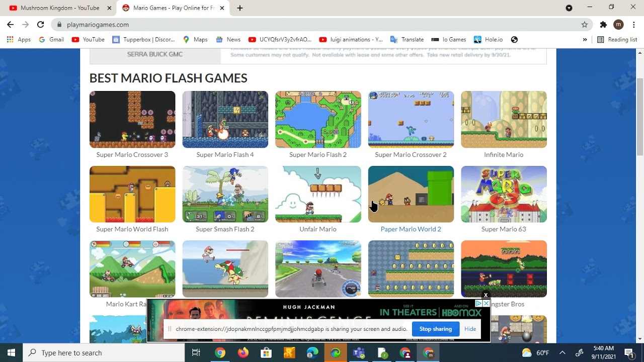Expand hidden bookmarks with double chevron
This screenshot has width=644, height=362.
pos(585,40)
